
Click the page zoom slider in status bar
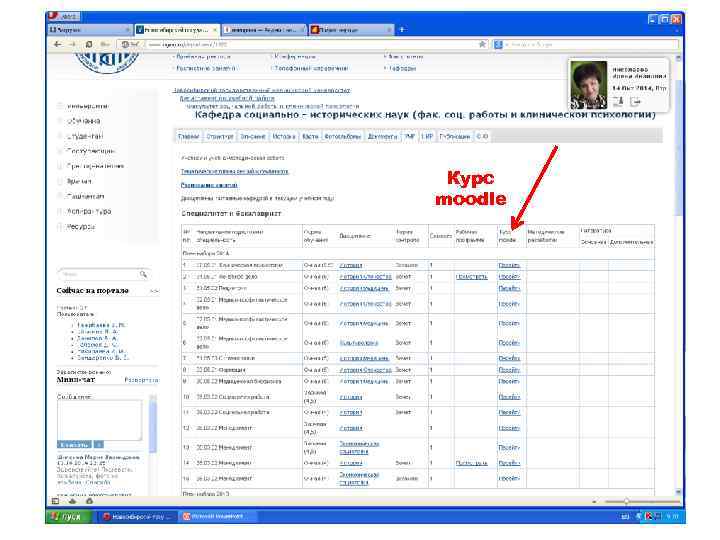coord(642,501)
